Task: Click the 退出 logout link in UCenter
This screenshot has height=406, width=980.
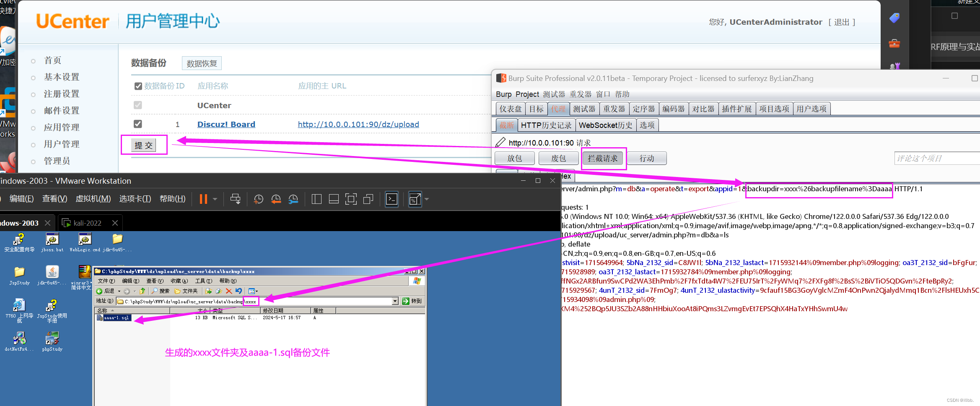Action: (842, 22)
